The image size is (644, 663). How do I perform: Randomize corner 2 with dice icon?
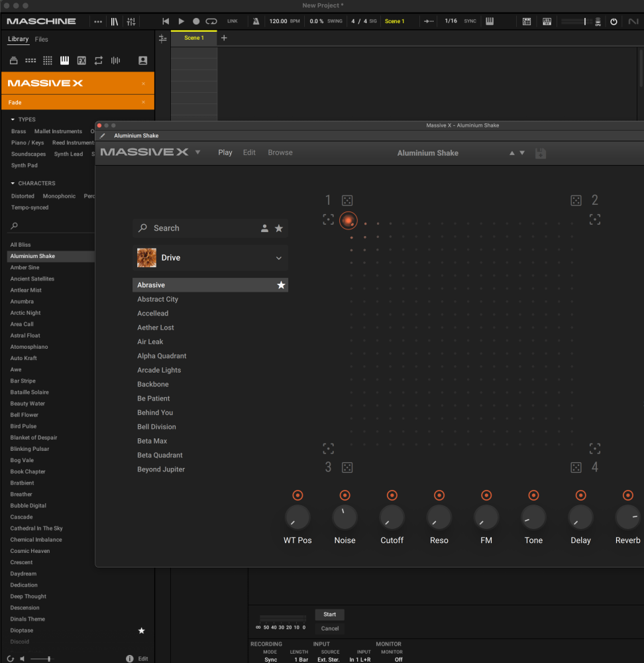[x=576, y=200]
